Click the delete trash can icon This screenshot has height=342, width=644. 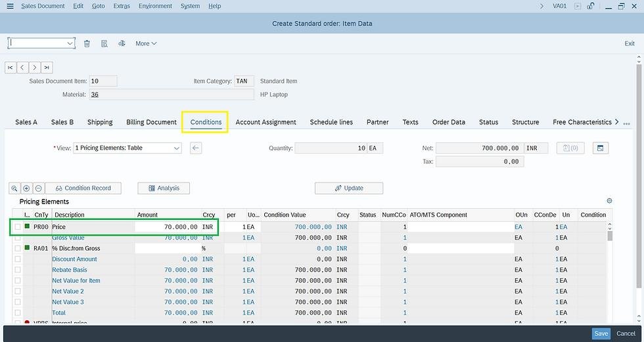pos(87,43)
